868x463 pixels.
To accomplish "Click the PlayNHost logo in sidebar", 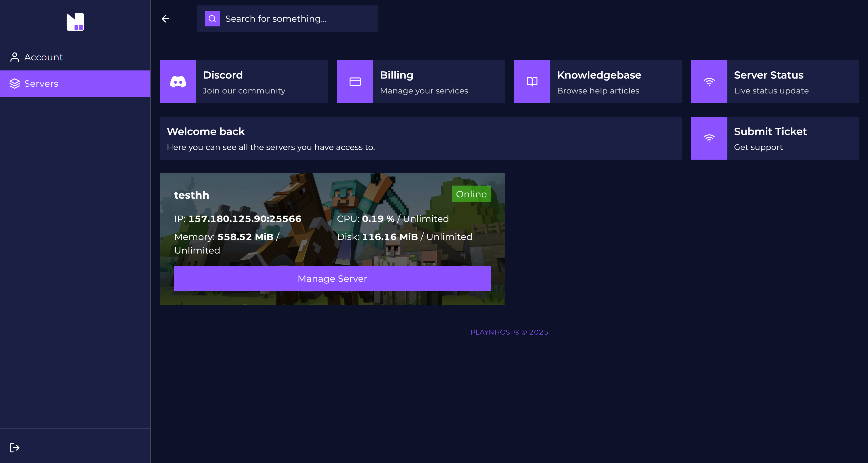I will coord(75,22).
